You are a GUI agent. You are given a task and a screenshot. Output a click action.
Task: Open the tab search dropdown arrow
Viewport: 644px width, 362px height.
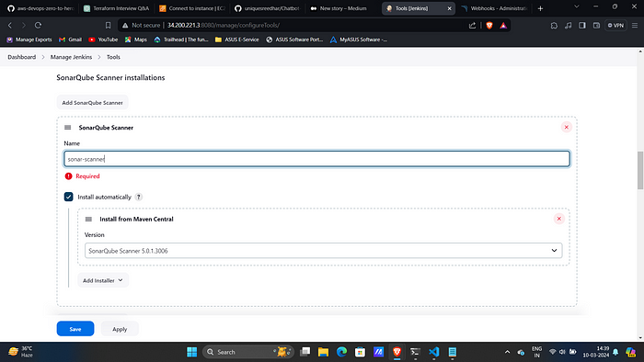tap(577, 6)
